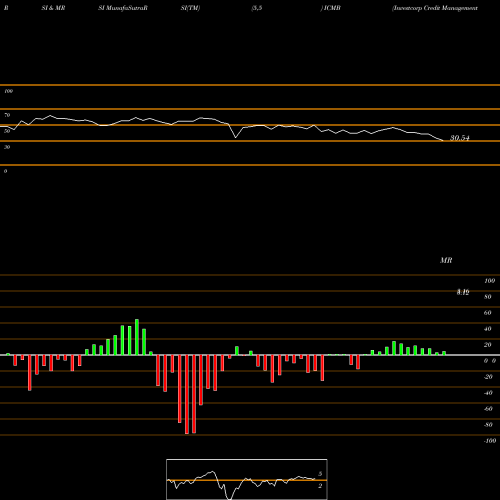The height and width of the screenshot is (500, 500).
Task: Click the 70 level label on RSI axis
Action: 7,115
